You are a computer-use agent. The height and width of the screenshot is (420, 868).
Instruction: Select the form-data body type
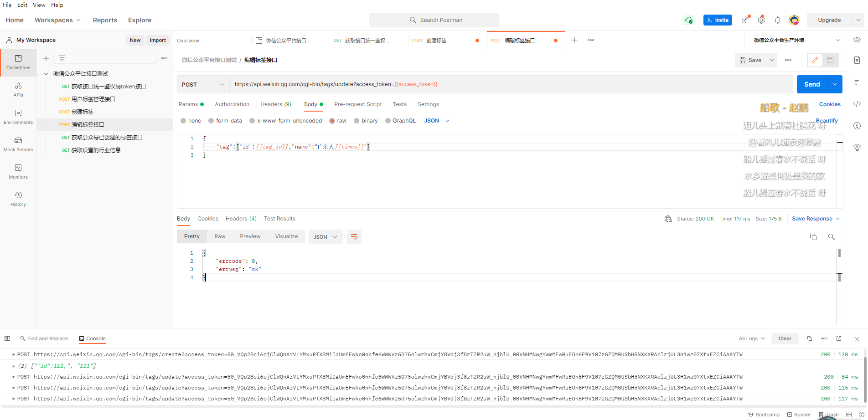pos(211,121)
